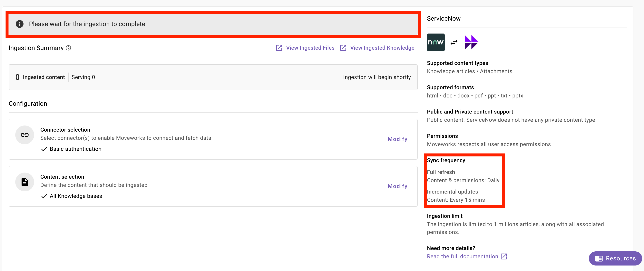Click the ServiceNow 'now' logo
The width and height of the screenshot is (644, 271).
coord(435,42)
